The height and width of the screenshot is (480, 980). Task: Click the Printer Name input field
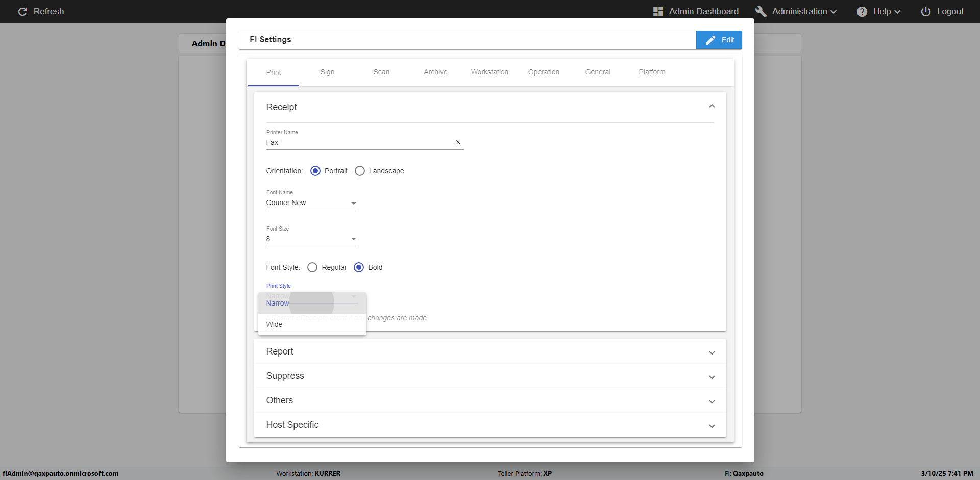point(357,143)
